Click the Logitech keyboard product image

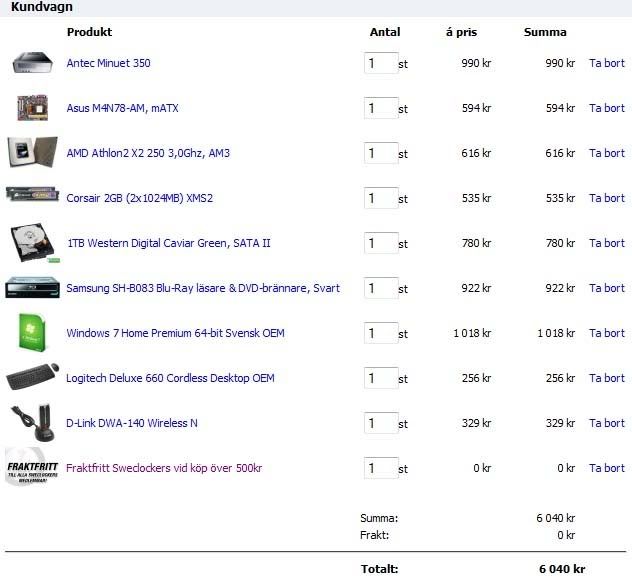click(32, 378)
